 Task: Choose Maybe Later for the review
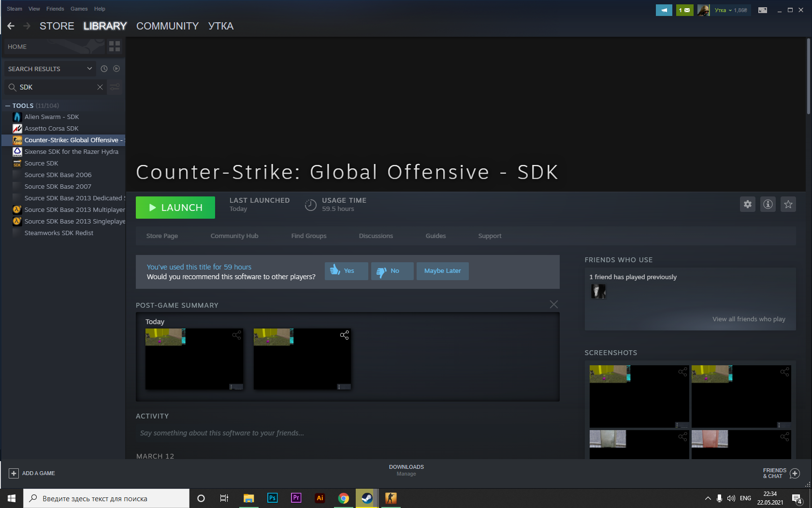coord(443,271)
